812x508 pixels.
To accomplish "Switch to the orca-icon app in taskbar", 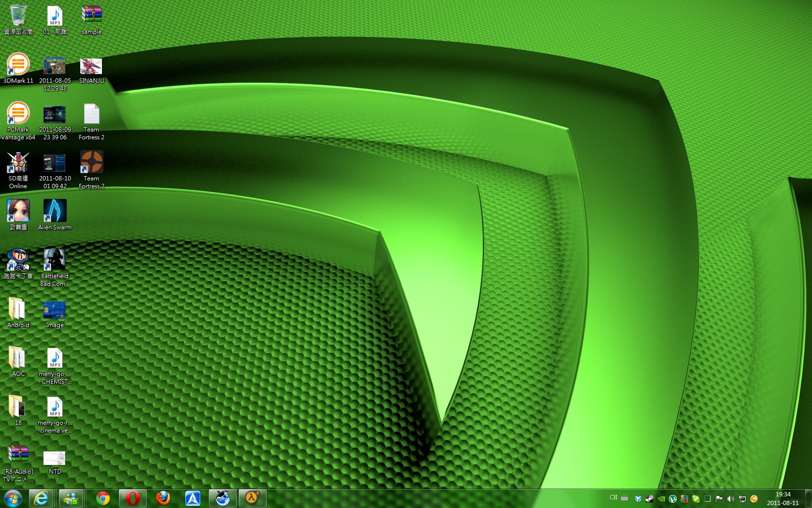I will point(223,498).
